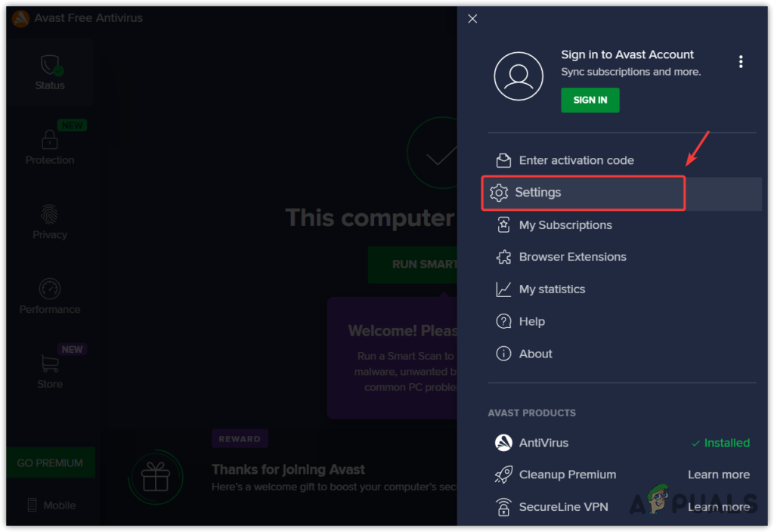Viewport: 774px width, 532px height.
Task: Click the reward gift box icon
Action: point(156,477)
